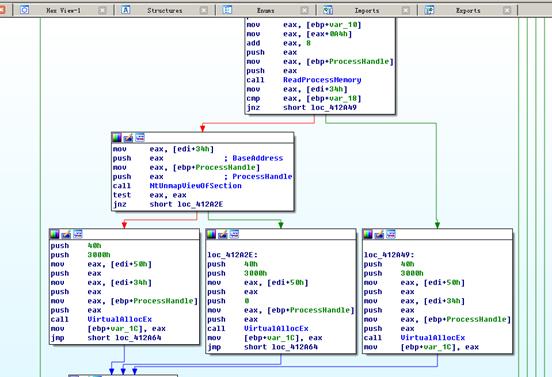Viewport: 552px width, 377px height.
Task: Click edit icon on loc_412A2E node
Action: pyautogui.click(x=222, y=234)
